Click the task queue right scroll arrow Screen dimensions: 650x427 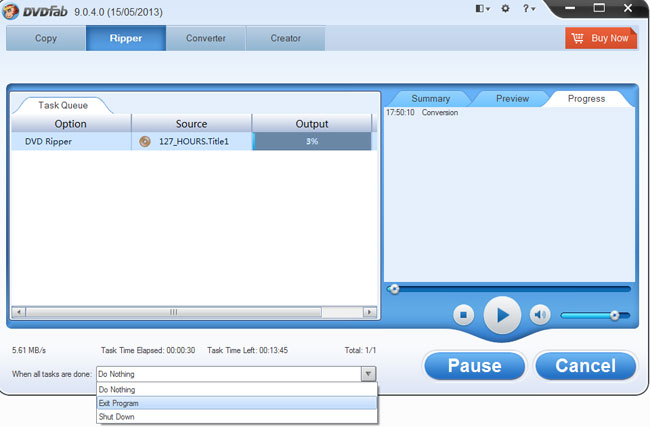tap(369, 312)
